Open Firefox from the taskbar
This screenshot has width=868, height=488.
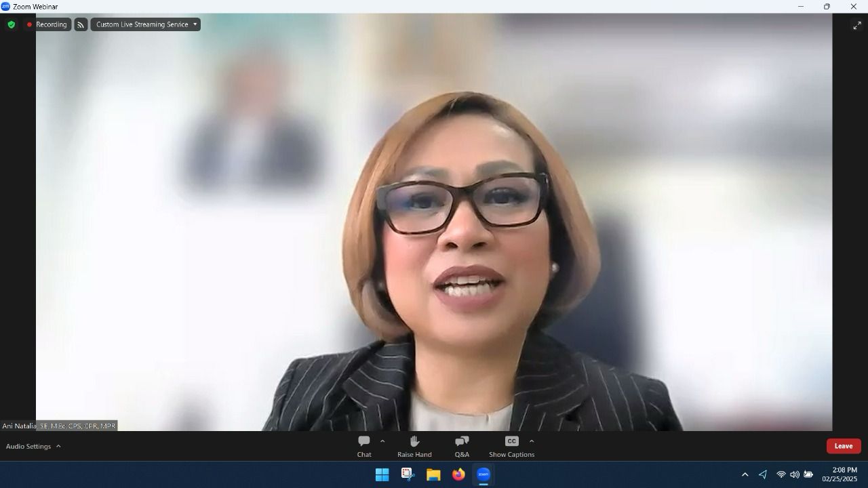(458, 474)
